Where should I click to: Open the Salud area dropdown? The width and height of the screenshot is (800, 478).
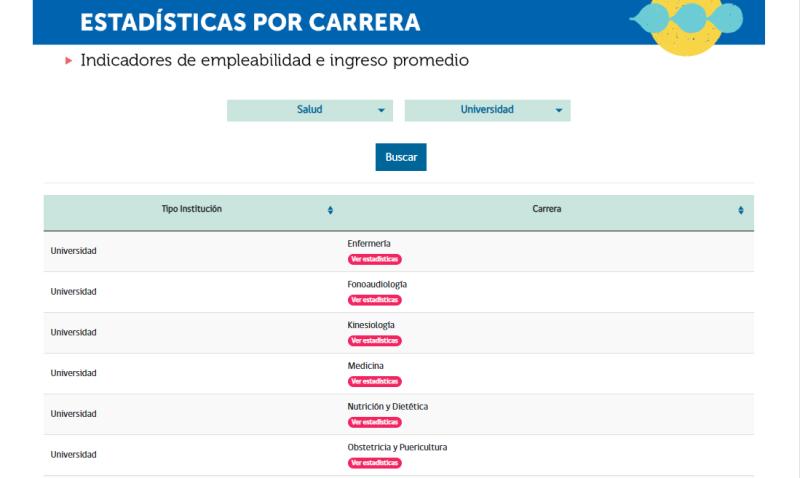[x=309, y=110]
